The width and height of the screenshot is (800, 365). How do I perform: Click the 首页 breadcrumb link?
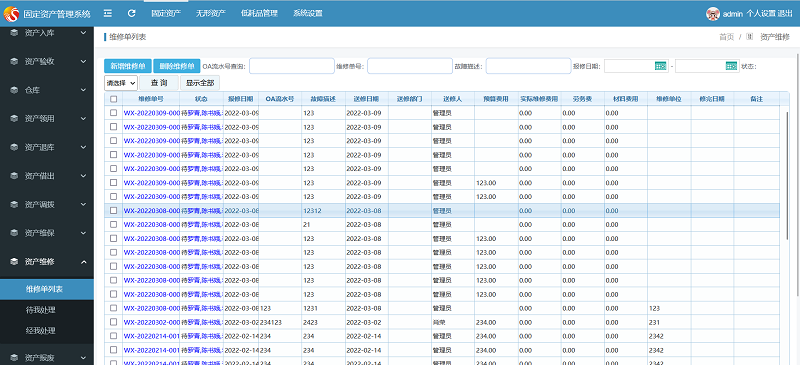(727, 37)
